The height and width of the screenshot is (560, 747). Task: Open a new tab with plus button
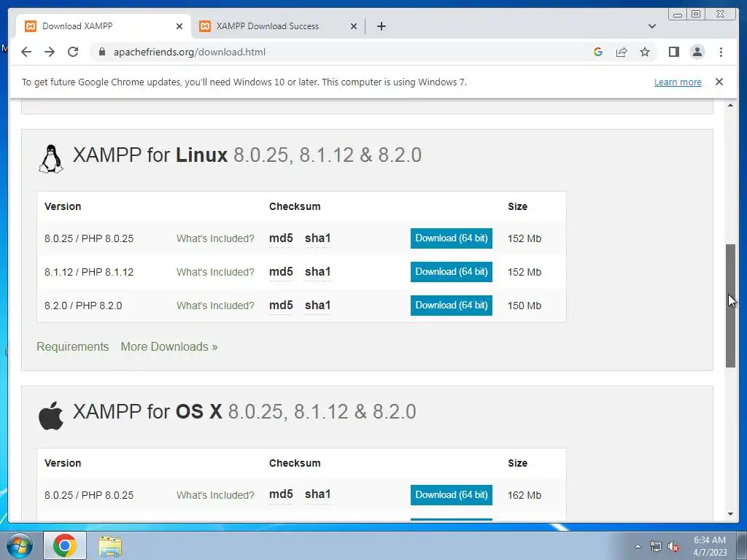pos(381,26)
